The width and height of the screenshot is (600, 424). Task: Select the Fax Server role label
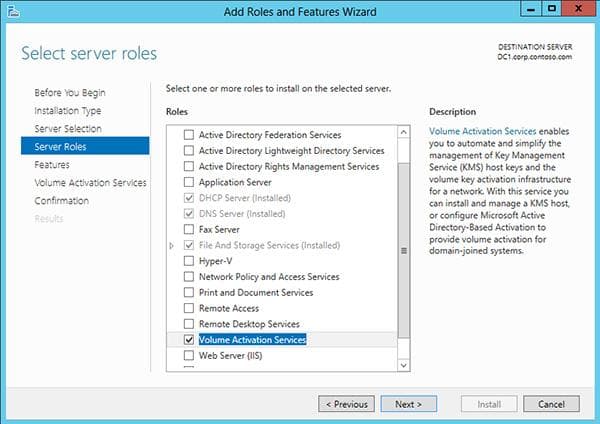tap(219, 230)
